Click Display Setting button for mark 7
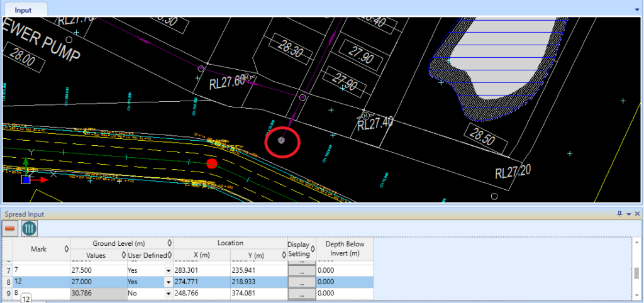Image resolution: width=644 pixels, height=303 pixels. (x=302, y=271)
